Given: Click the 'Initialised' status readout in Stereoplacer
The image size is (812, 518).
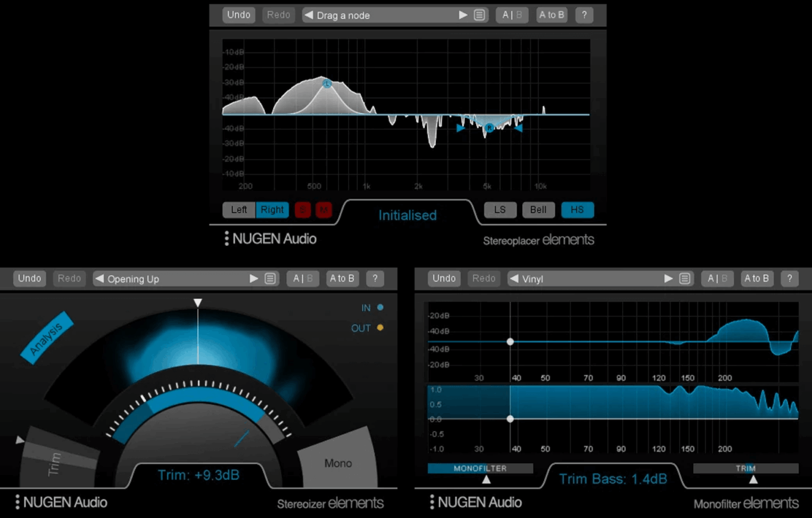Looking at the screenshot, I should (407, 215).
